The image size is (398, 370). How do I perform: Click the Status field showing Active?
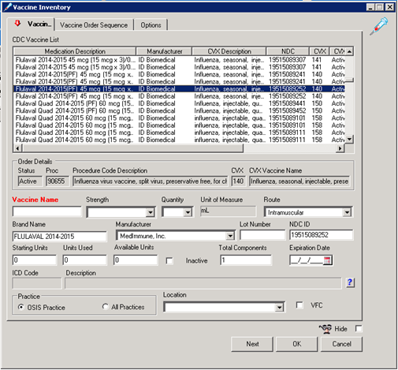coord(30,181)
